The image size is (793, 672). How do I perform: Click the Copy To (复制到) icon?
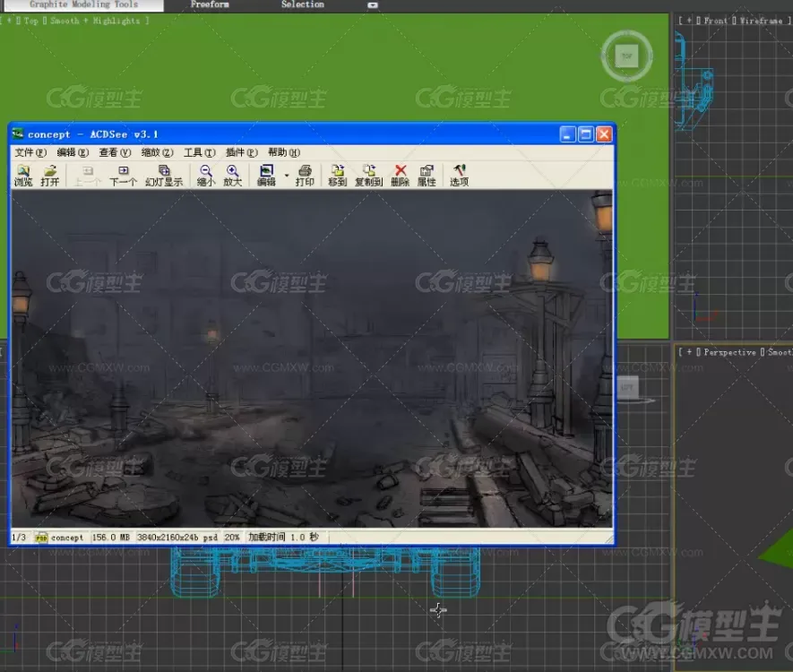tap(368, 176)
